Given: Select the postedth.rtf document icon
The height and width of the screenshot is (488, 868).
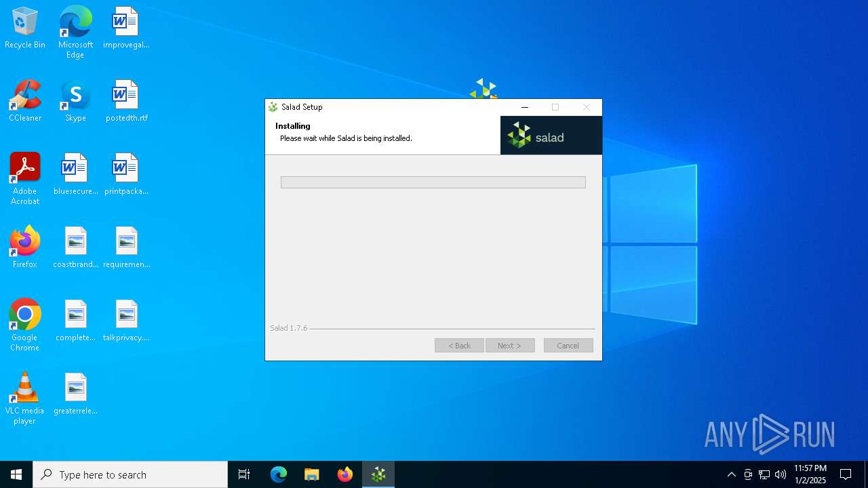Looking at the screenshot, I should pos(126,101).
